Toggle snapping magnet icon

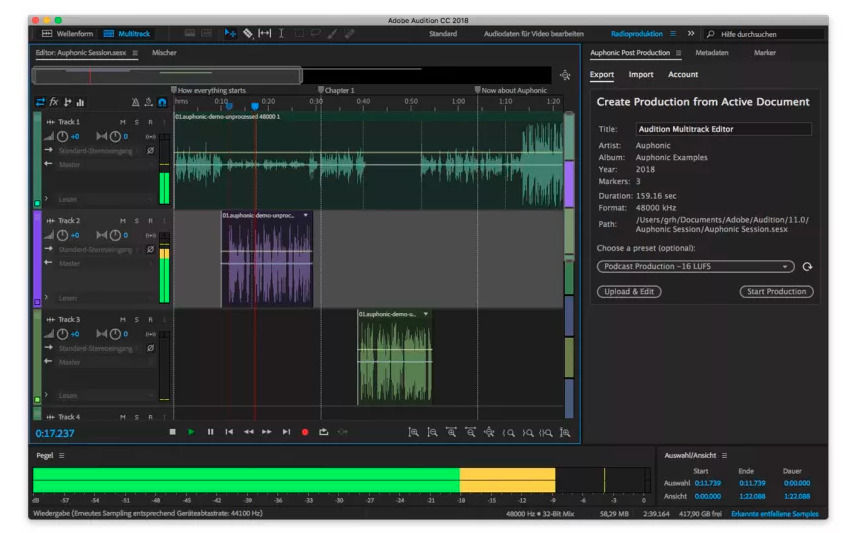pyautogui.click(x=162, y=102)
